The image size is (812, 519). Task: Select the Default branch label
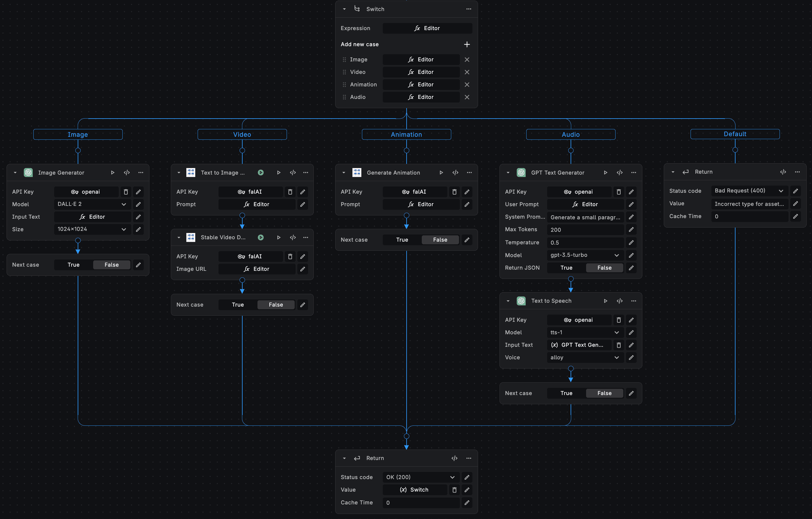[x=735, y=134]
